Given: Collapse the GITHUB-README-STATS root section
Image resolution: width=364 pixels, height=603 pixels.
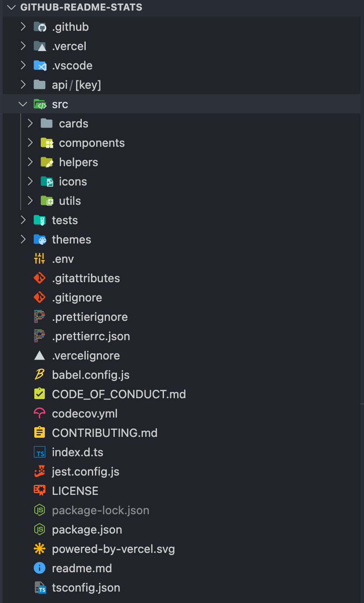Looking at the screenshot, I should click(x=11, y=7).
